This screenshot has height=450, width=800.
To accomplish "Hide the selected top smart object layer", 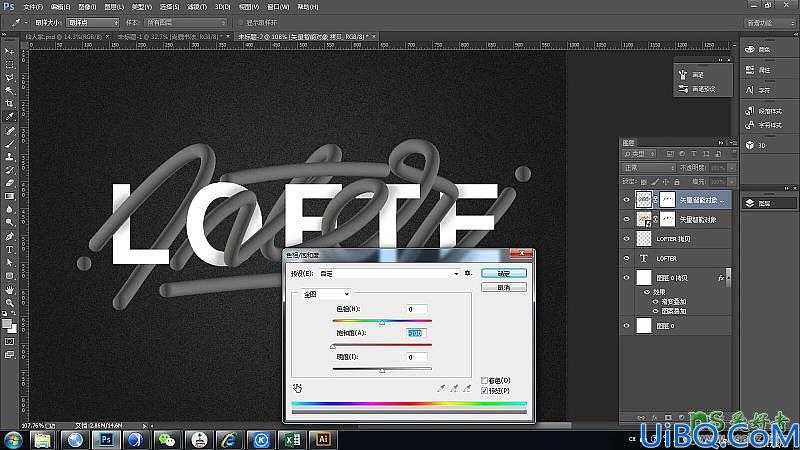I will point(627,200).
